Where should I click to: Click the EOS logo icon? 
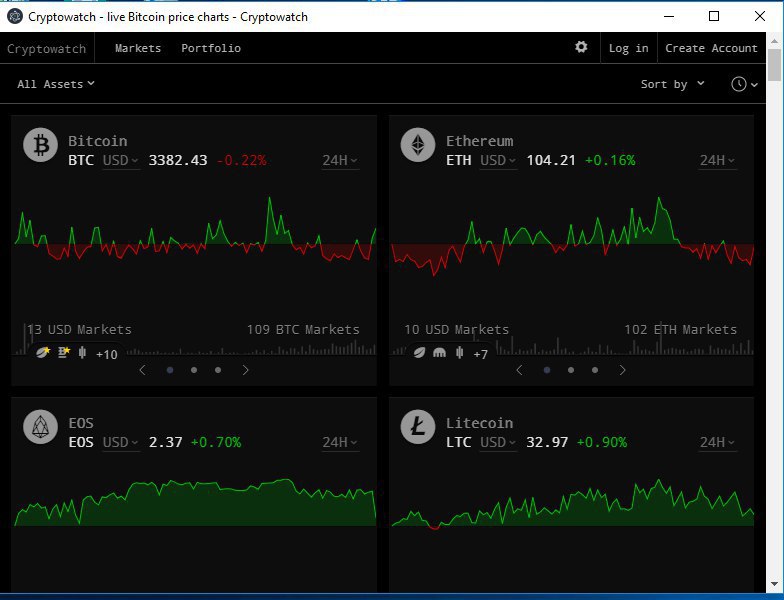pyautogui.click(x=40, y=427)
